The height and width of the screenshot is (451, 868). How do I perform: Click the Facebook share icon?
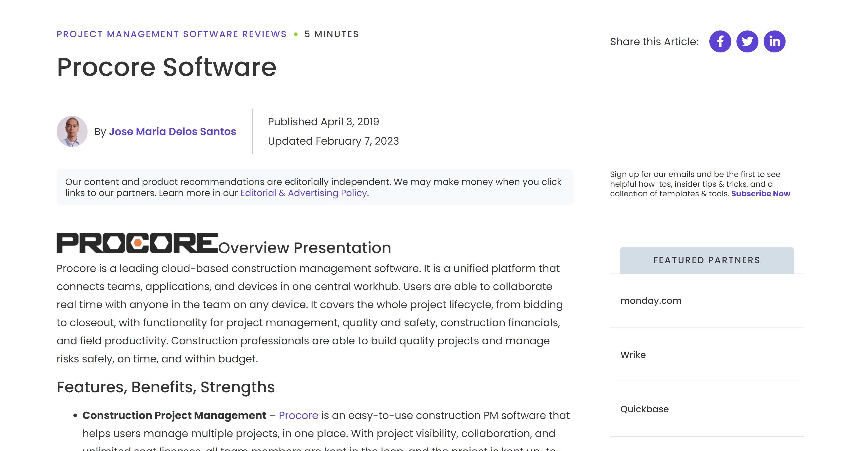720,41
